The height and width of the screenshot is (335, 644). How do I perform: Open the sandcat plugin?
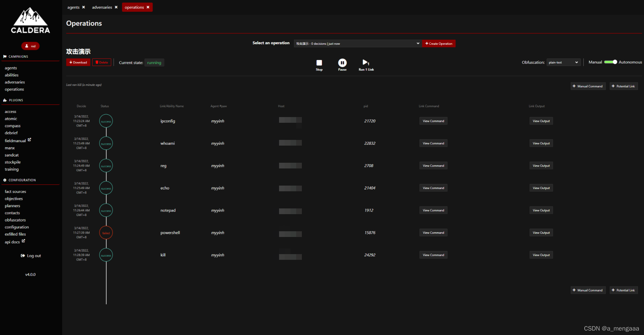coord(12,155)
